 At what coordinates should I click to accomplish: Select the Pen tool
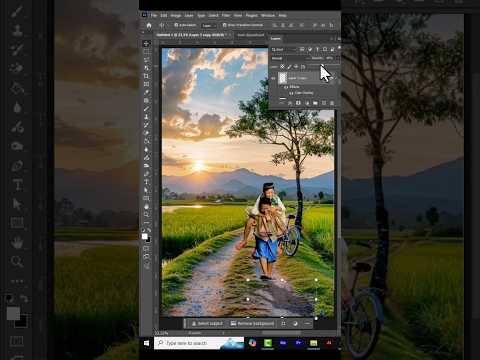tap(146, 174)
